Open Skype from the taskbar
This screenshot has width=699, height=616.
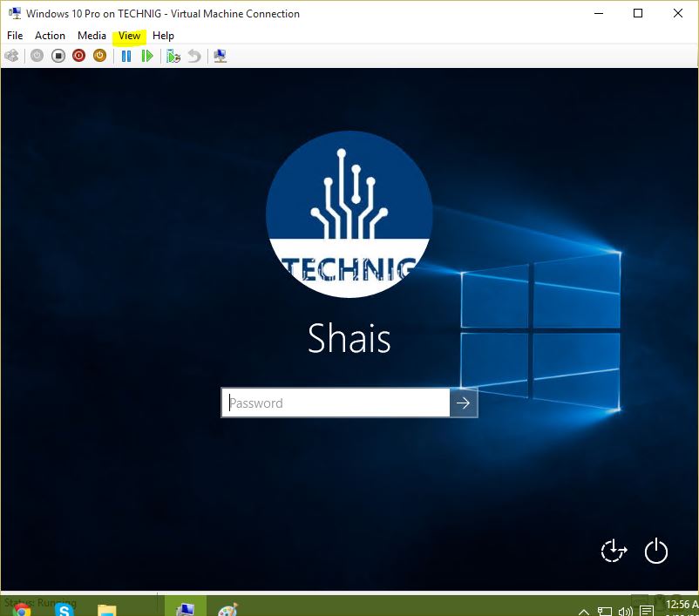tap(64, 609)
